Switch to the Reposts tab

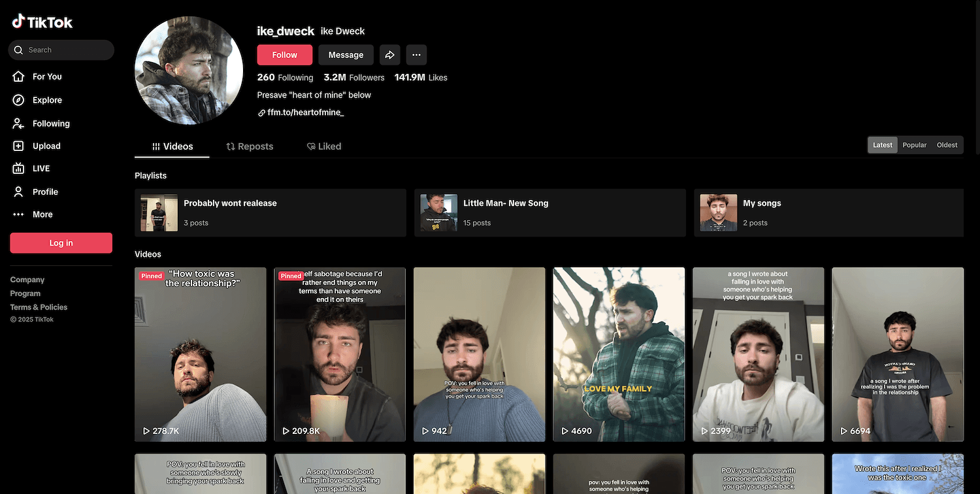[x=250, y=146]
